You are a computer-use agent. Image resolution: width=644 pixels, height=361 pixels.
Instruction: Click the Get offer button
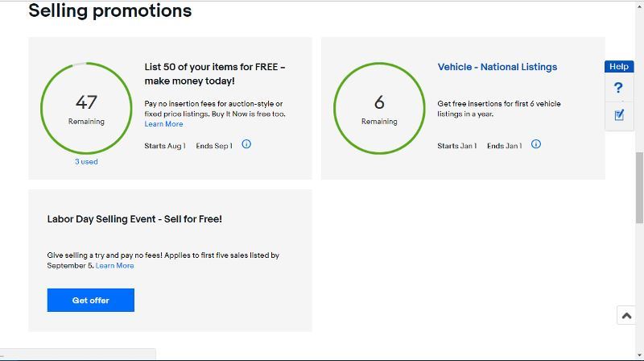91,300
